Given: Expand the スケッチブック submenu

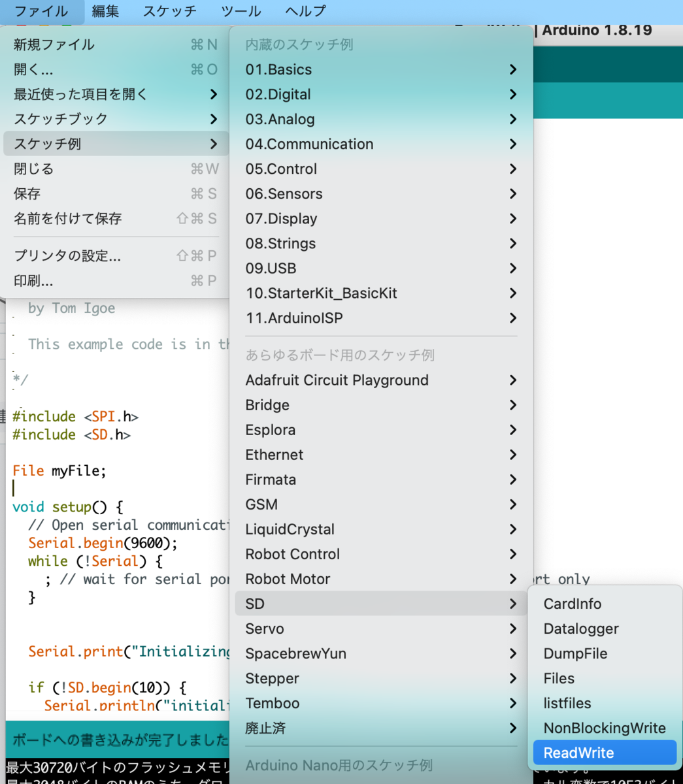Looking at the screenshot, I should [116, 119].
